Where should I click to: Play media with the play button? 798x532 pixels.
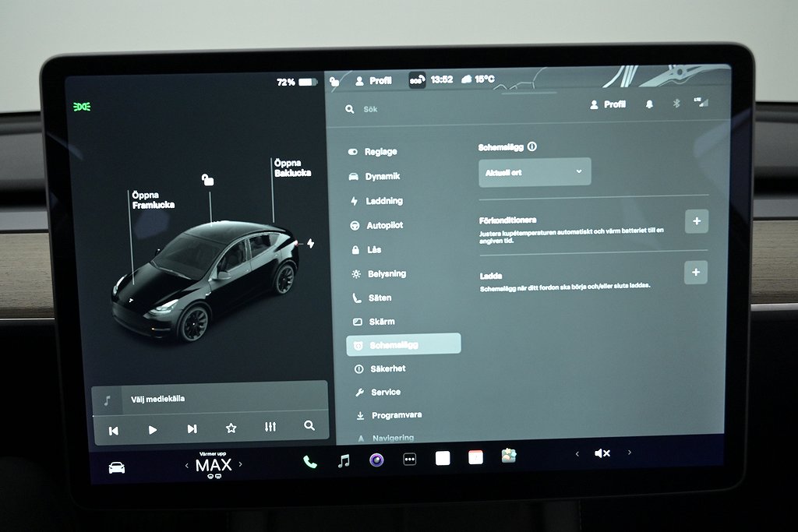(x=152, y=430)
